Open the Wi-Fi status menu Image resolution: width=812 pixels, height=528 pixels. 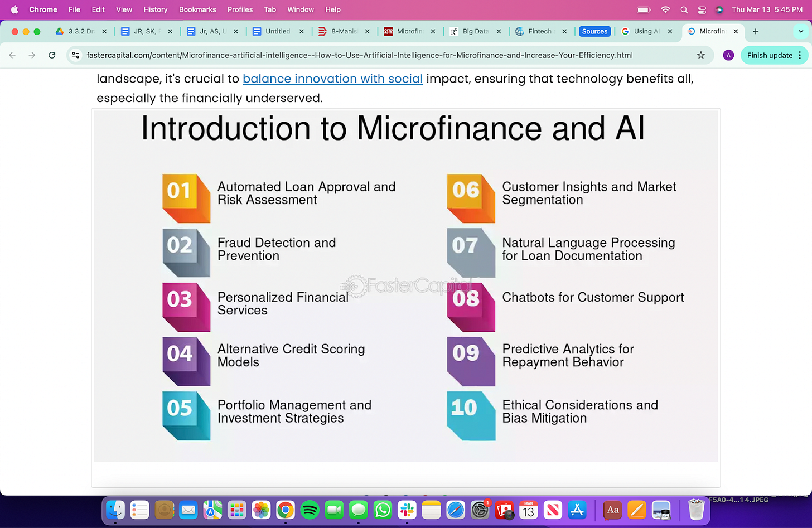[665, 9]
